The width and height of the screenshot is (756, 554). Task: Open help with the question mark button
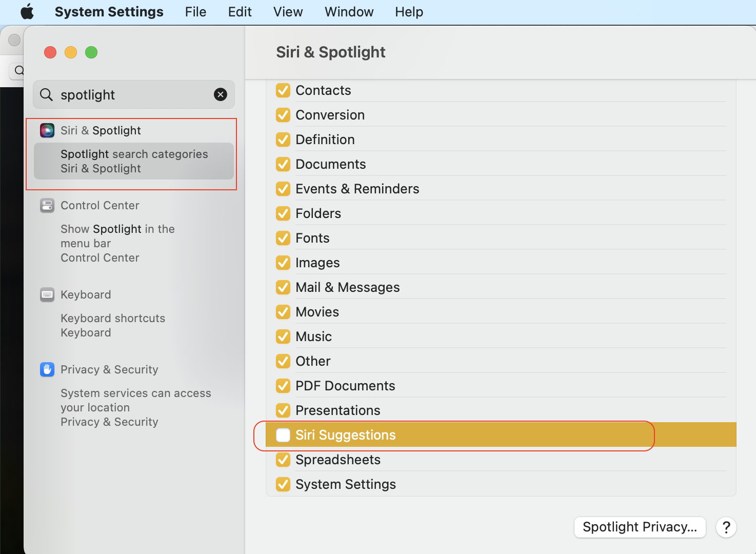click(726, 527)
